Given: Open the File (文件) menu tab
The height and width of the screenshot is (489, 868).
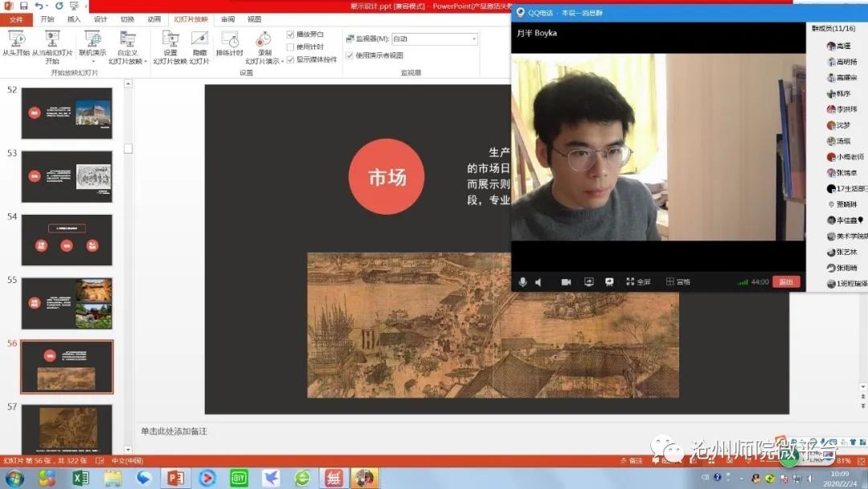Looking at the screenshot, I should tap(16, 18).
